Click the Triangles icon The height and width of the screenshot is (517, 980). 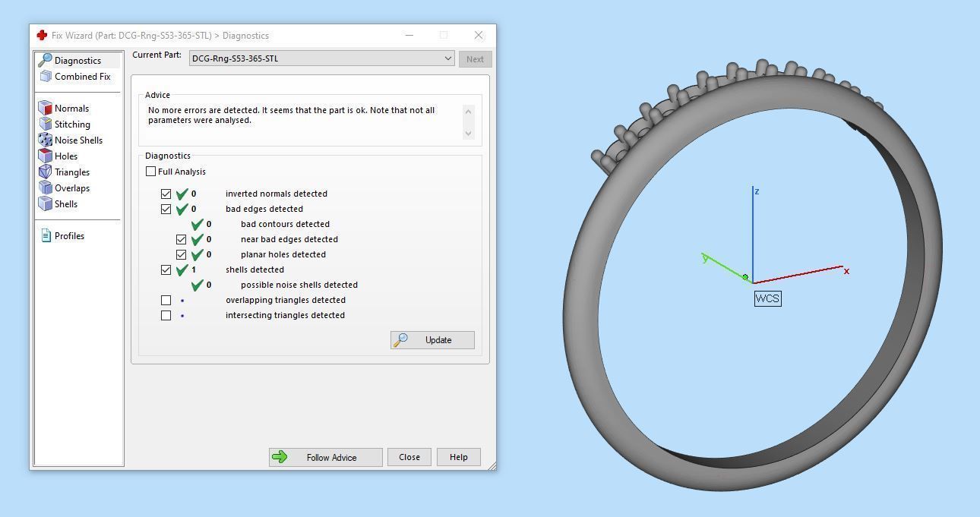coord(46,172)
